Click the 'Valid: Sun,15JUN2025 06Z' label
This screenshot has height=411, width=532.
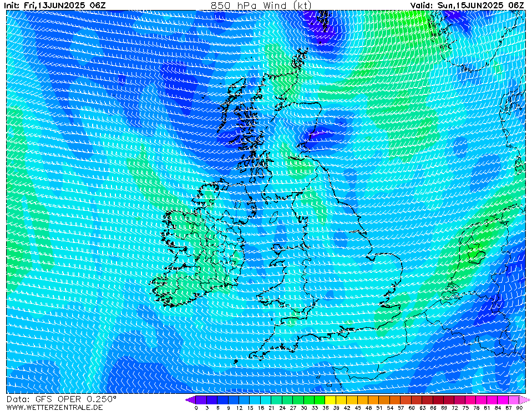(467, 6)
